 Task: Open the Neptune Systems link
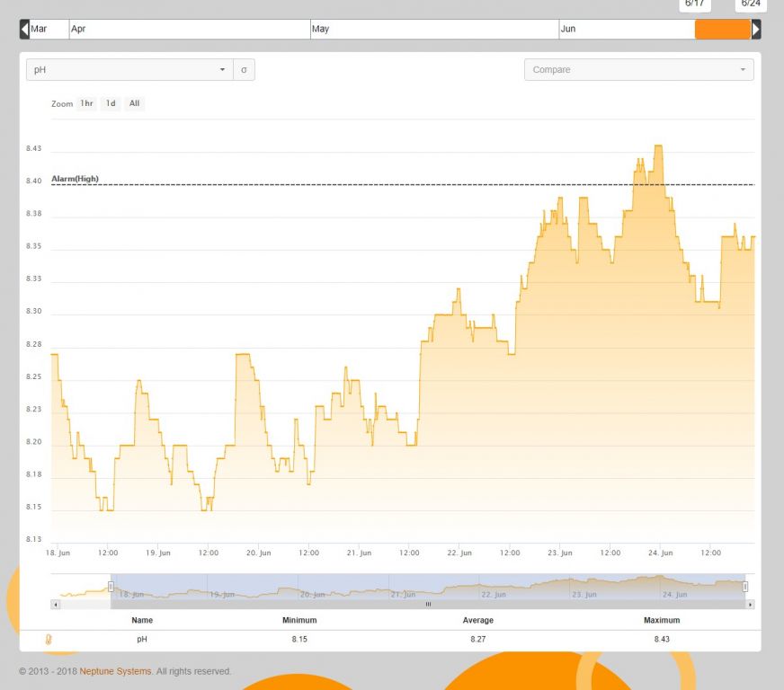tap(115, 671)
